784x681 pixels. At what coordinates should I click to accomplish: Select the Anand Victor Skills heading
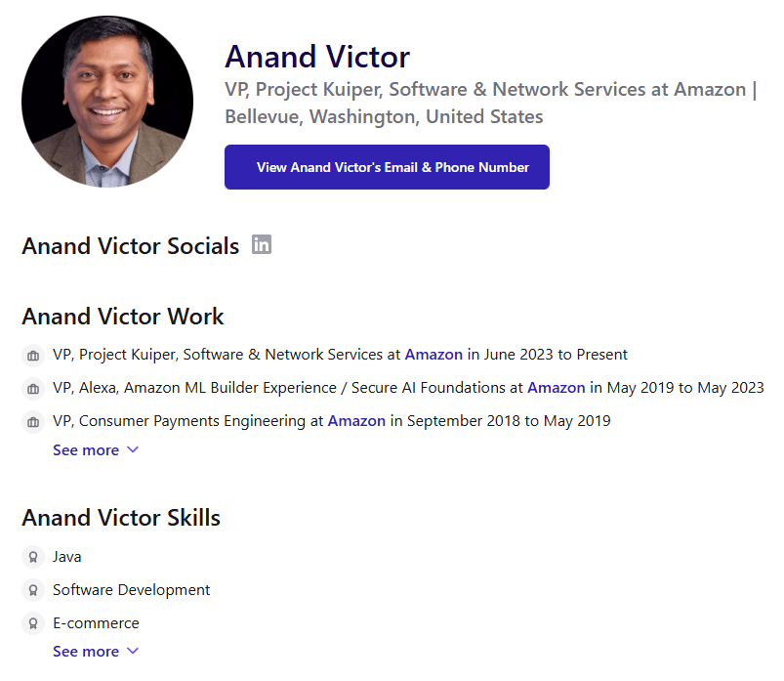pyautogui.click(x=121, y=518)
